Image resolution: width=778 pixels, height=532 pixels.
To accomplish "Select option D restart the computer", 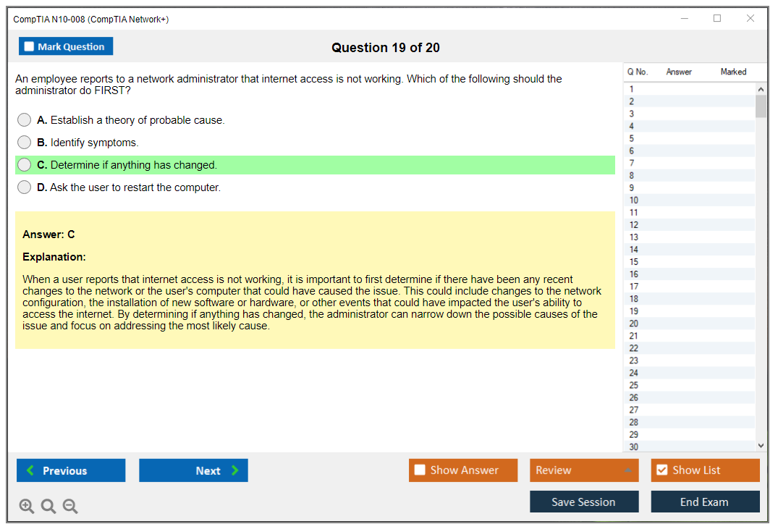I will click(x=25, y=187).
